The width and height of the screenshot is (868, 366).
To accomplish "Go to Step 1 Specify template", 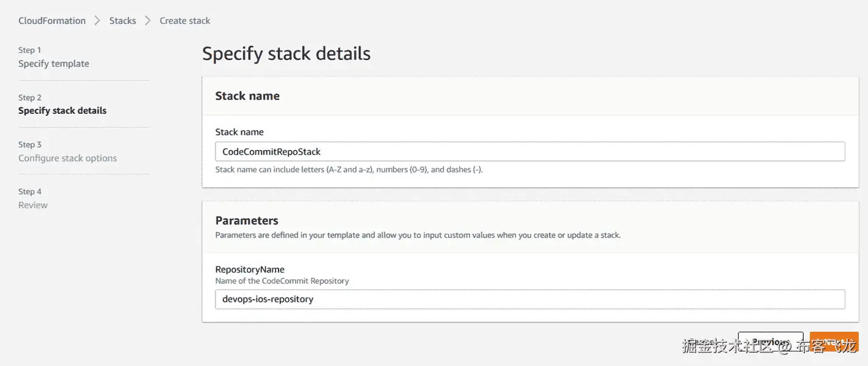I will [x=54, y=64].
